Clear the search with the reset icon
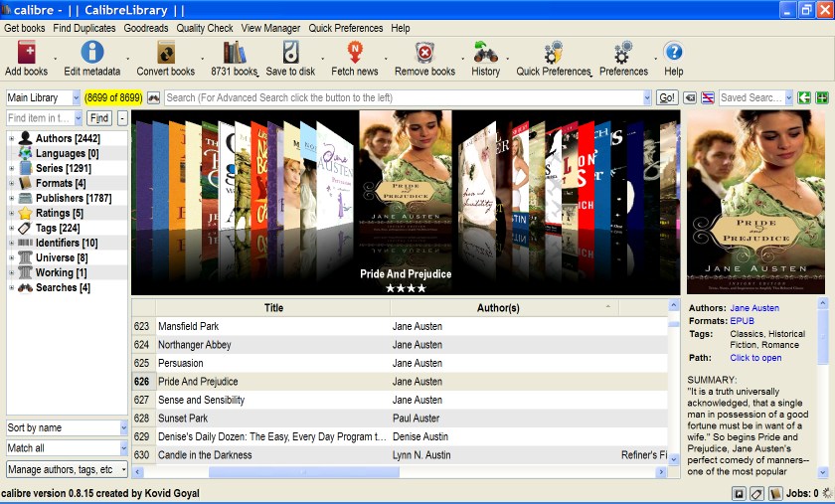The width and height of the screenshot is (835, 504). pyautogui.click(x=690, y=98)
